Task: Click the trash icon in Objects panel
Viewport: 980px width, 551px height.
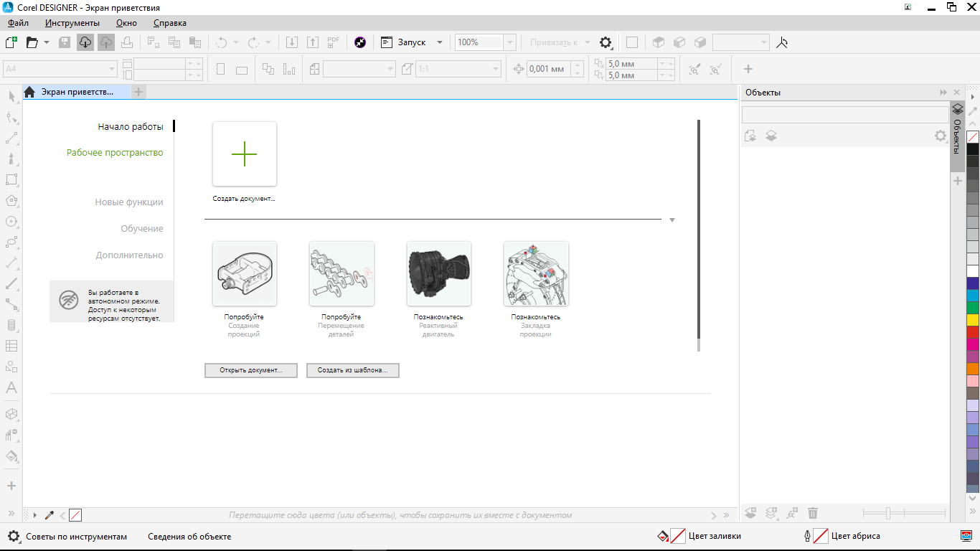Action: 813,513
